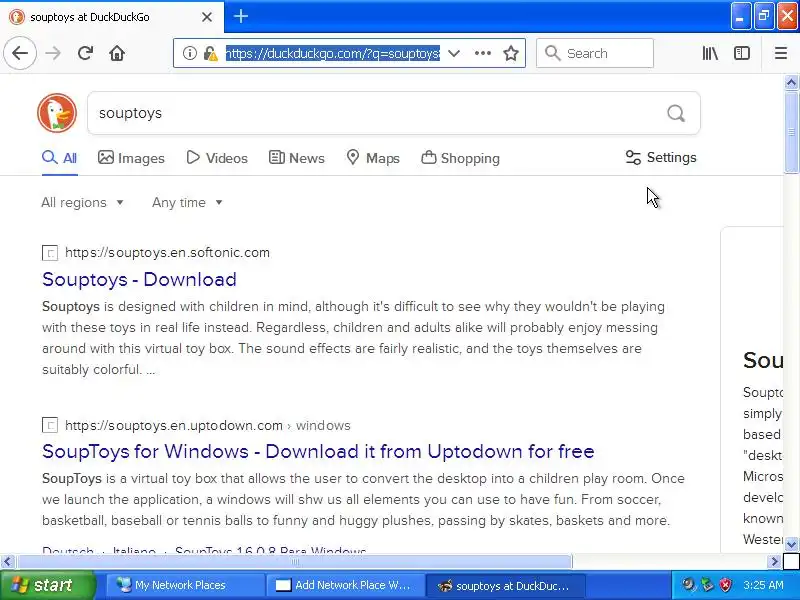The width and height of the screenshot is (800, 600).
Task: Click the network connection tray icon
Action: 707,585
